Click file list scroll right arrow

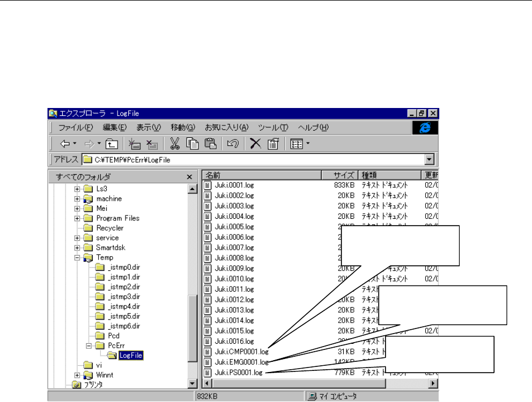pos(433,384)
